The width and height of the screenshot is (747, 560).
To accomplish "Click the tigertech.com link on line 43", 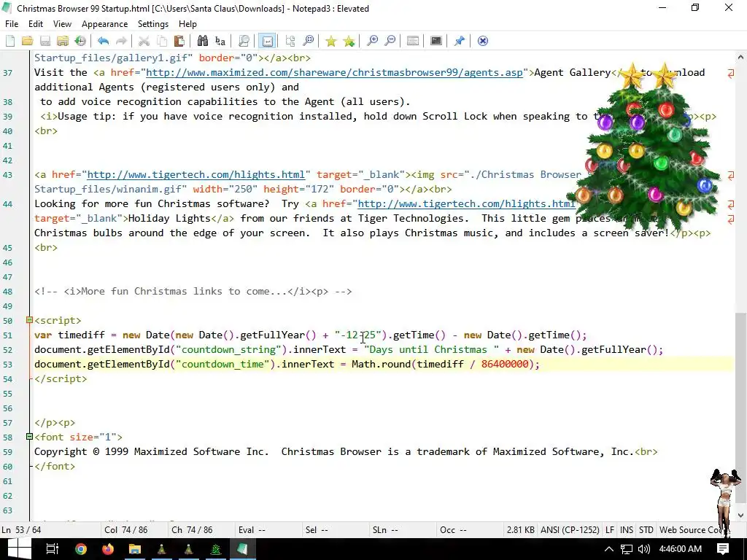I will point(196,174).
